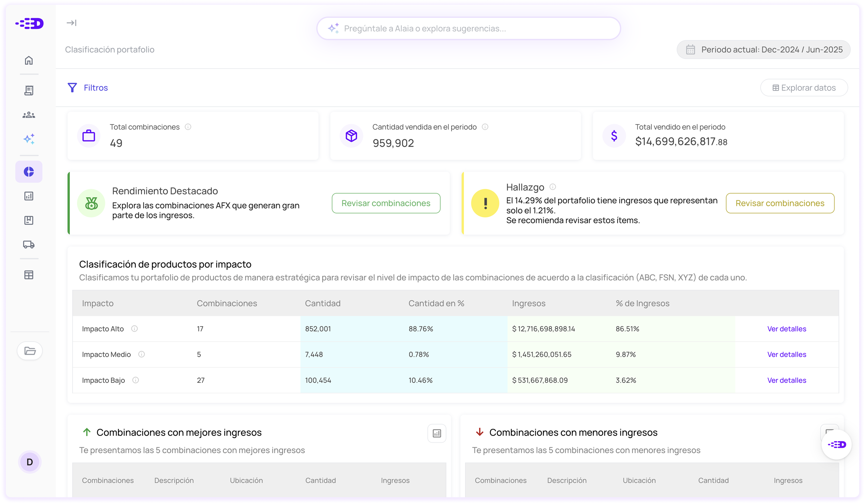Click the green up arrow beside mejores ingresos
Screen dimensions: 865x504
[x=87, y=432]
